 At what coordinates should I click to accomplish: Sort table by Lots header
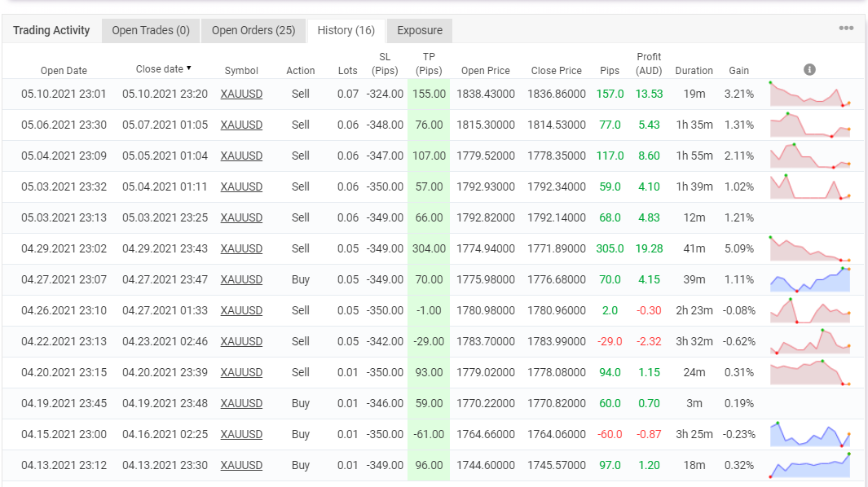348,70
